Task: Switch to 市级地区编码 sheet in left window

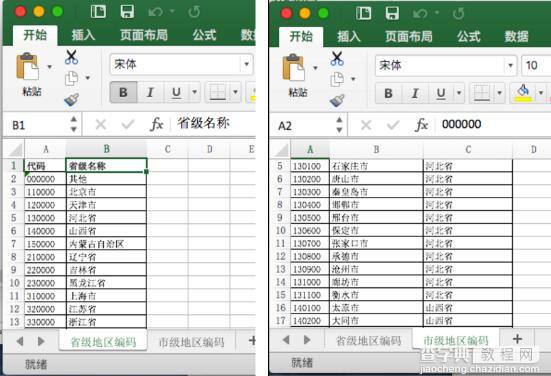Action: 192,342
